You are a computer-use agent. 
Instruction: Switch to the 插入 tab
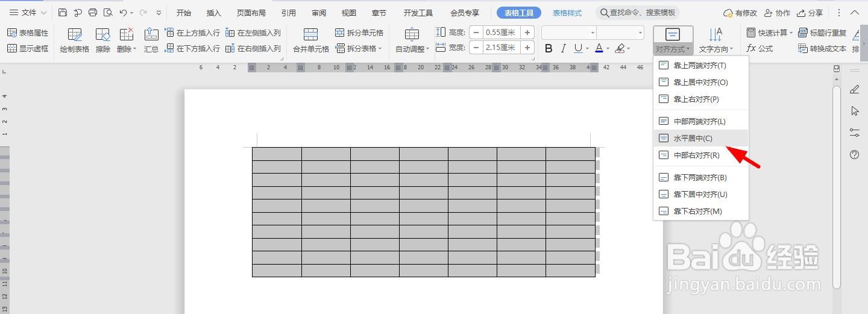(x=213, y=13)
